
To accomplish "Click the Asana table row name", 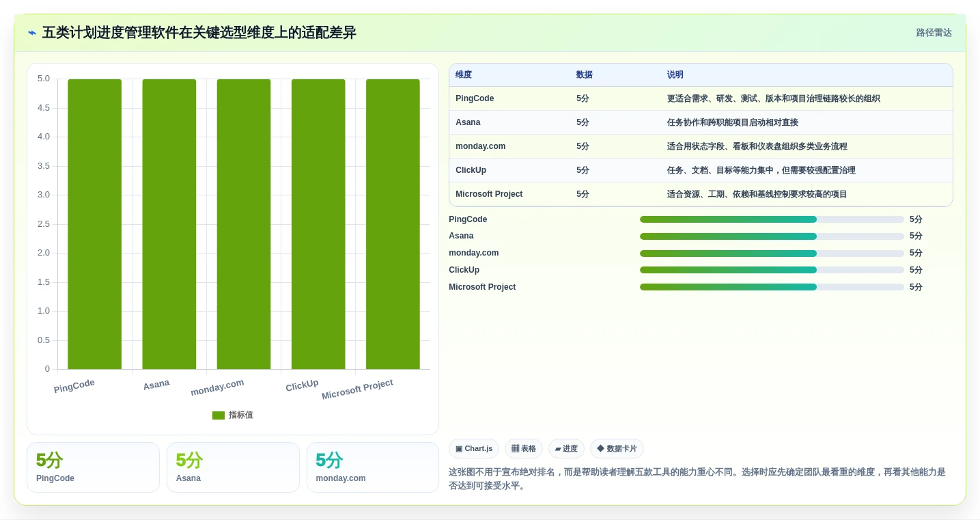I will tap(468, 122).
